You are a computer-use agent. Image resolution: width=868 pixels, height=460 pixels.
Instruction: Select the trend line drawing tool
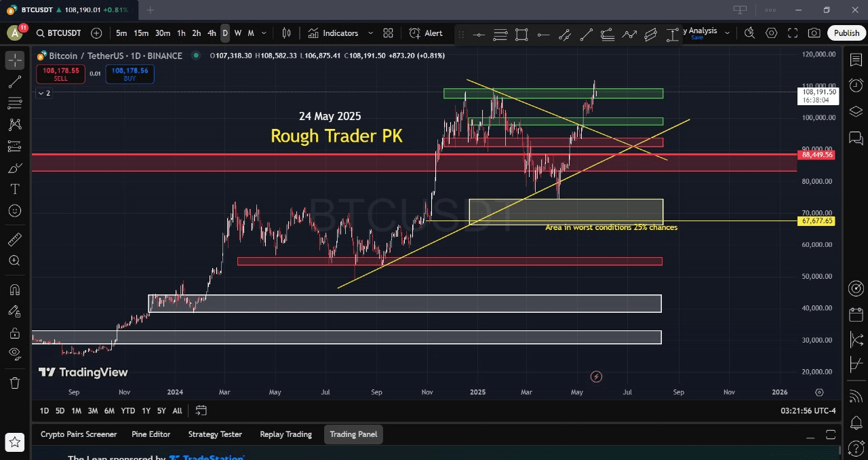click(15, 81)
